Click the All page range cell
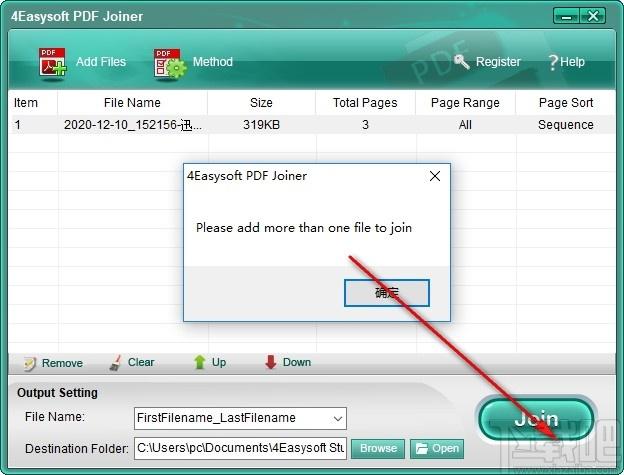 (465, 125)
